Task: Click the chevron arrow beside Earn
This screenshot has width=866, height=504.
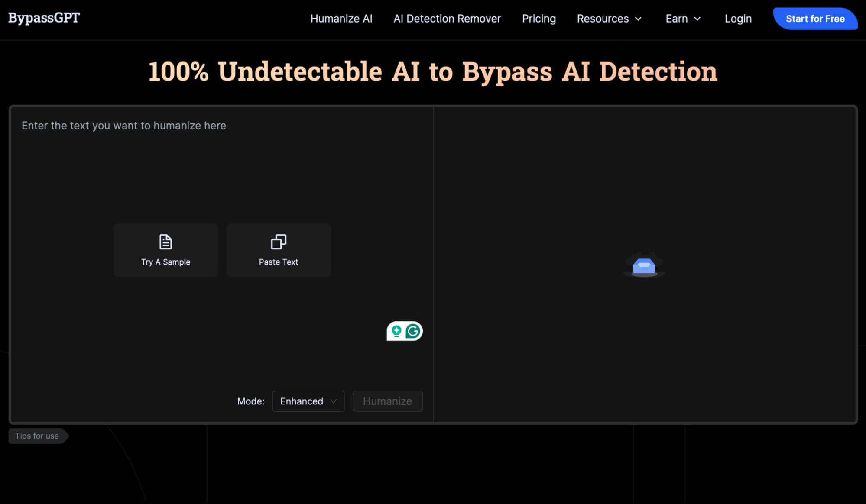Action: coord(697,19)
